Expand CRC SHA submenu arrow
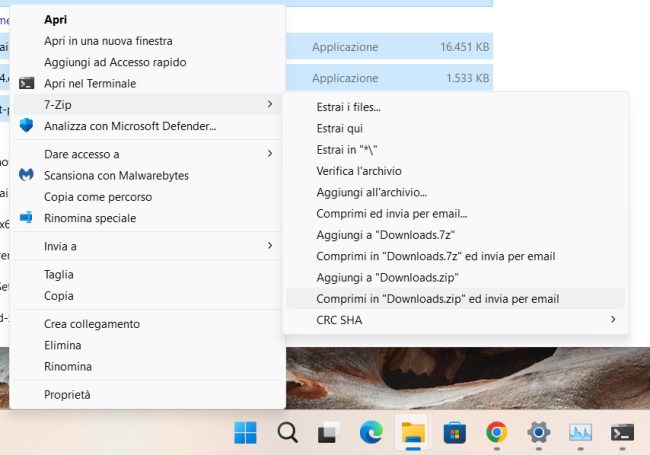The height and width of the screenshot is (455, 650). coord(613,319)
